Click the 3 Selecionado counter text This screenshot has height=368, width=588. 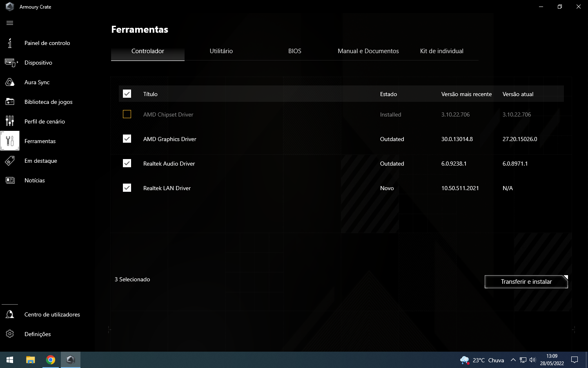132,279
